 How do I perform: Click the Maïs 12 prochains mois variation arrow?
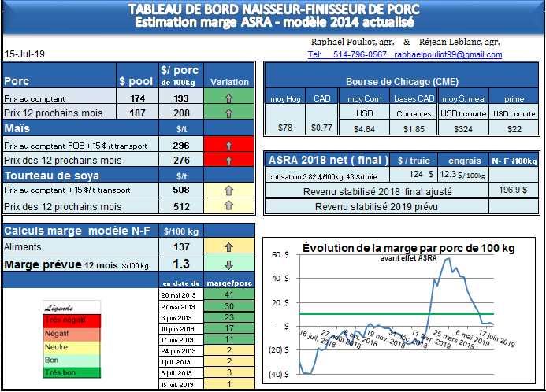(228, 160)
